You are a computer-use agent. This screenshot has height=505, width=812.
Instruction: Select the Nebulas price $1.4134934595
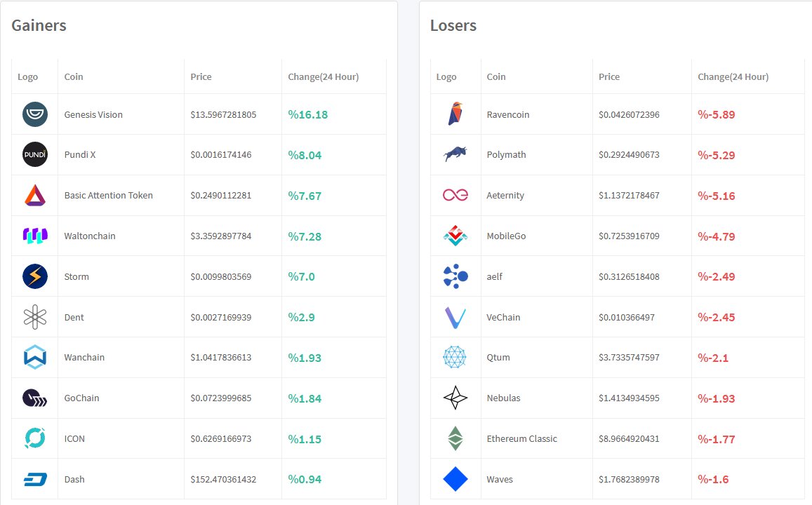[630, 398]
